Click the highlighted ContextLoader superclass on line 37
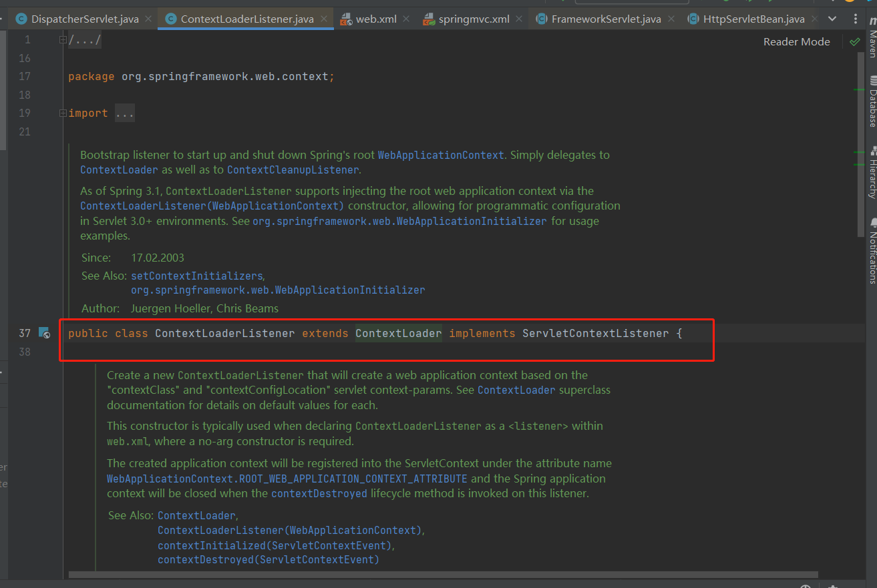The height and width of the screenshot is (588, 877). 398,333
